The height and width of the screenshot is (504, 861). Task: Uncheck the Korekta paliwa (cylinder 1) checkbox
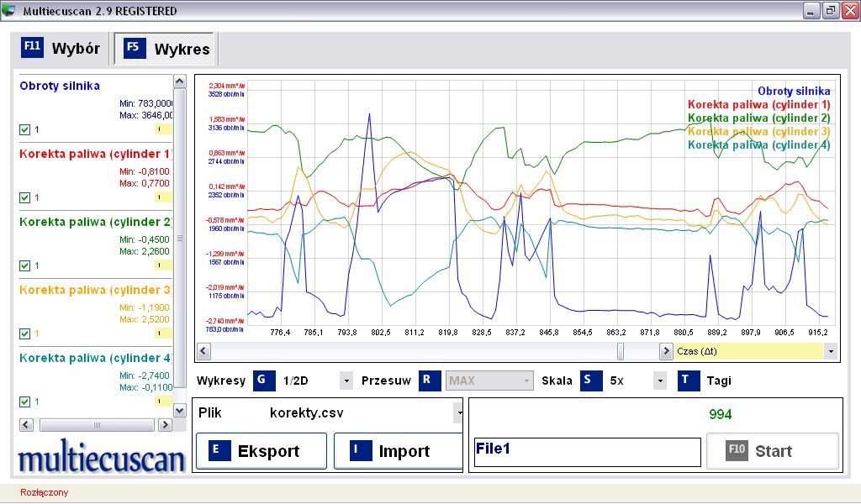24,197
